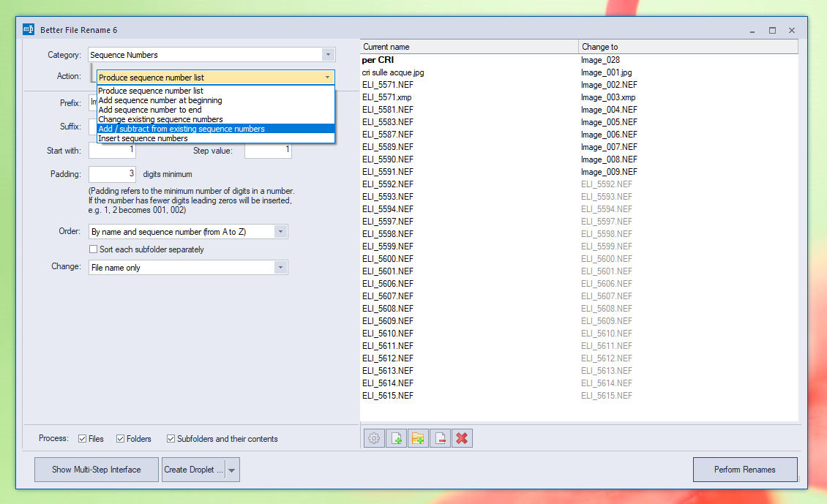Select Add sequence number at beginning option
827x504 pixels.
[160, 100]
